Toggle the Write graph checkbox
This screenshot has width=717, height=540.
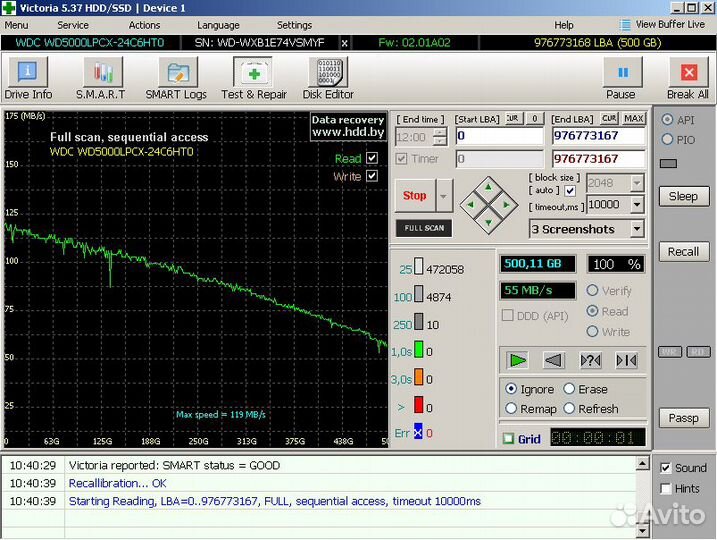click(x=372, y=176)
